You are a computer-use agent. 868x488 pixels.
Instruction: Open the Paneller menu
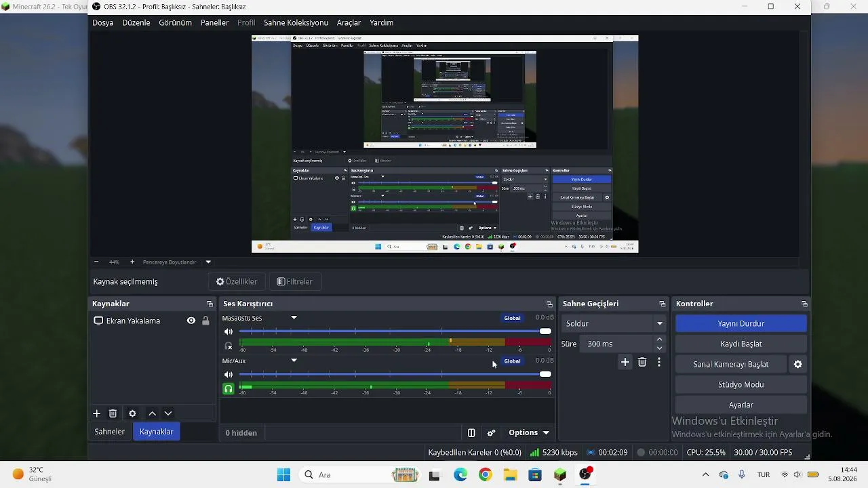coord(215,22)
